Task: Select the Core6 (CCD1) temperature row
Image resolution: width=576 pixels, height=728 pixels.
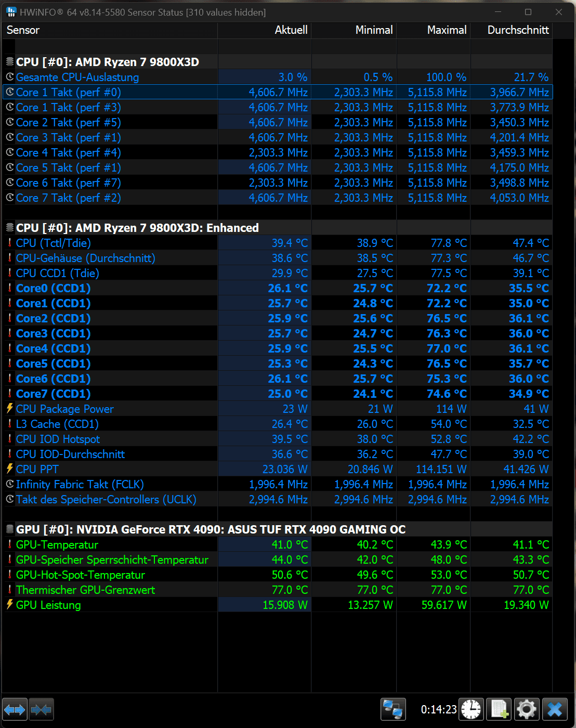Action: pyautogui.click(x=278, y=379)
